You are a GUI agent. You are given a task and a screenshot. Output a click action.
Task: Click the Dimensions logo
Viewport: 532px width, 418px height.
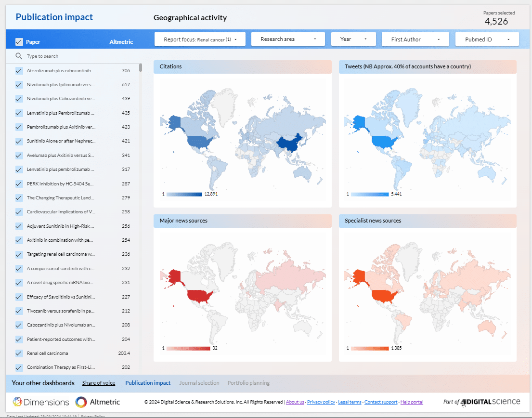pos(40,402)
